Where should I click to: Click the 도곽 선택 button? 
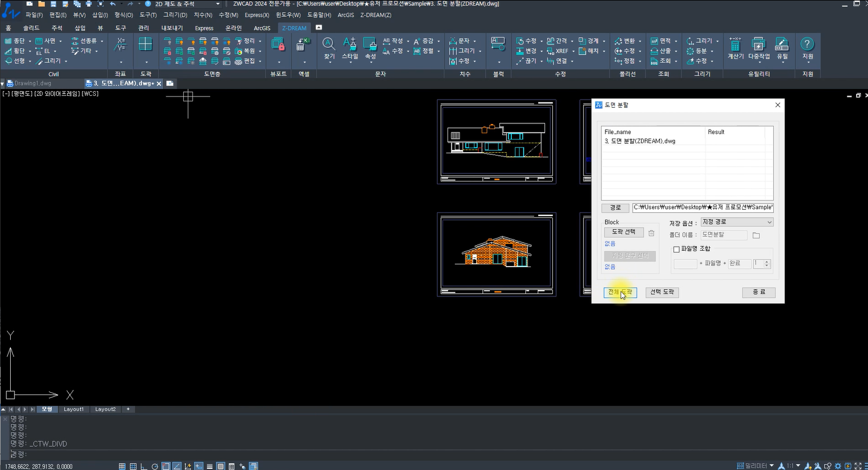pyautogui.click(x=623, y=232)
